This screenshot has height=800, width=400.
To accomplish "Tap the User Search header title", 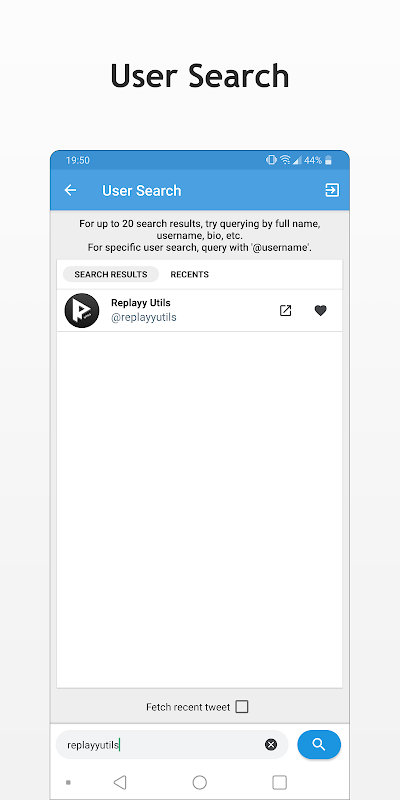I will 142,190.
